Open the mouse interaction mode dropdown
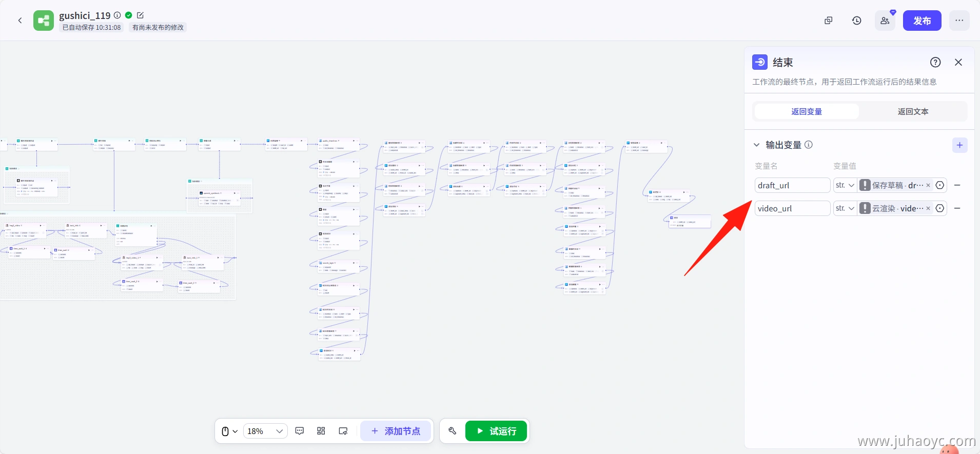 229,431
